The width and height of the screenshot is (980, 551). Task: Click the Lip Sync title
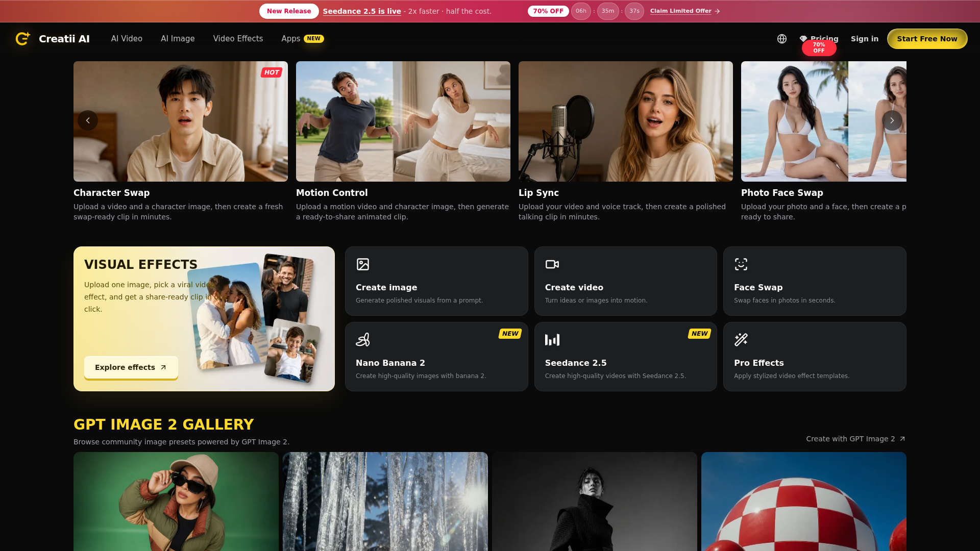click(x=538, y=193)
